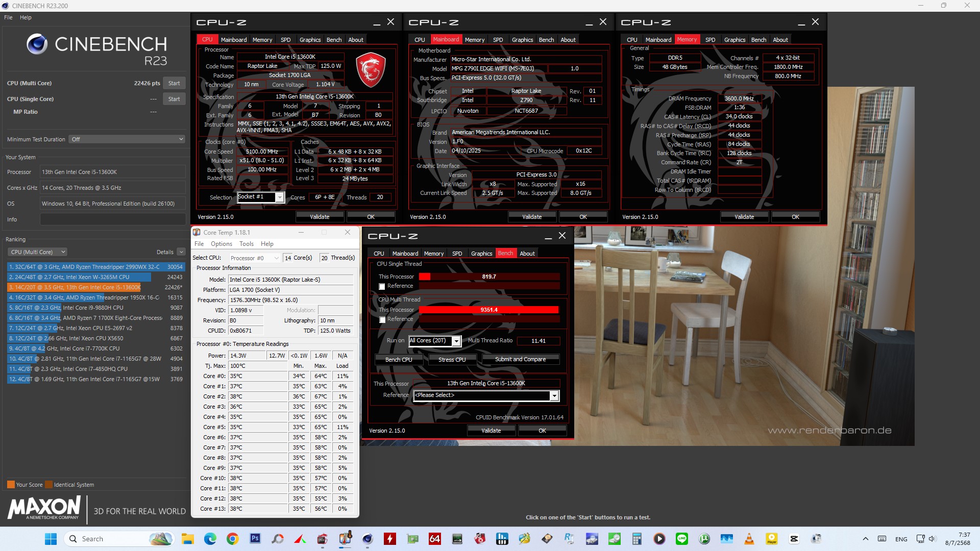Open Graphics tab in Memory CPU-Z window
This screenshot has height=551, width=980.
pyautogui.click(x=735, y=40)
